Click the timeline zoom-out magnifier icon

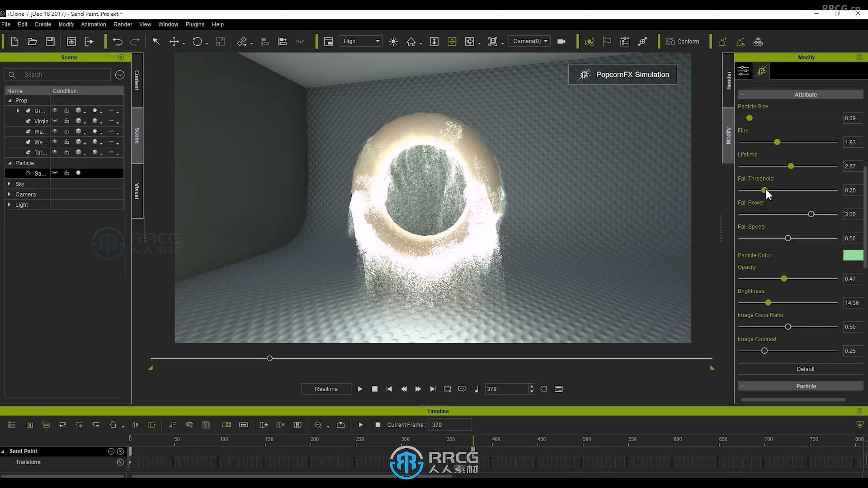point(318,425)
